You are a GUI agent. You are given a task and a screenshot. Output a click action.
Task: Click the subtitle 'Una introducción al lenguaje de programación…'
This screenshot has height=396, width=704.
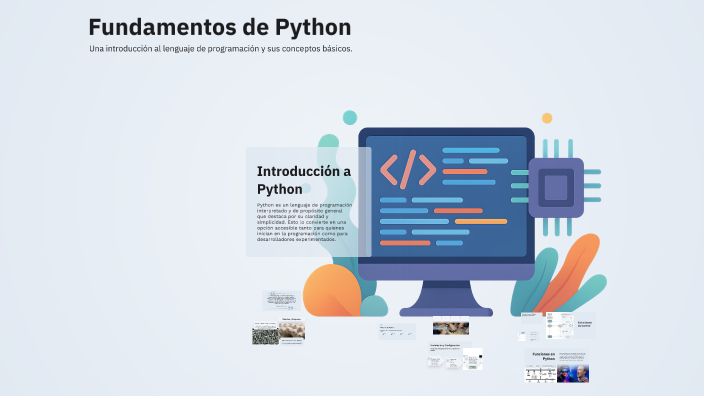click(220, 48)
